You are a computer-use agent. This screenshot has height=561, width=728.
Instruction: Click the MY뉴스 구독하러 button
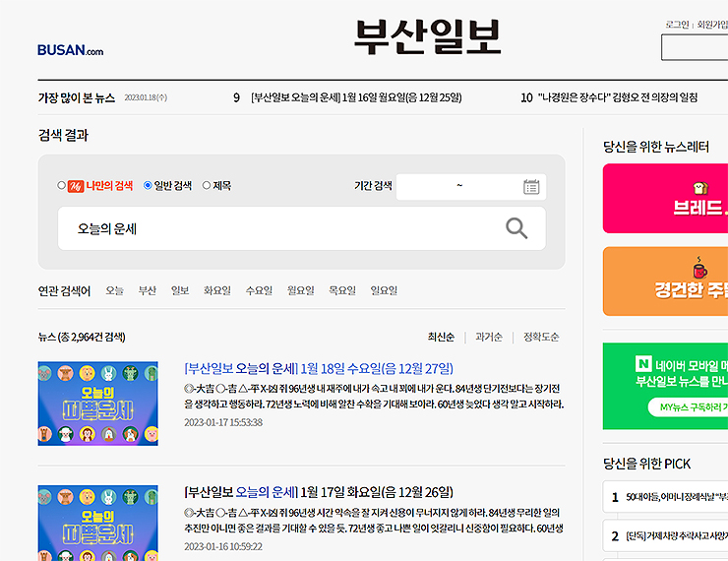[688, 407]
